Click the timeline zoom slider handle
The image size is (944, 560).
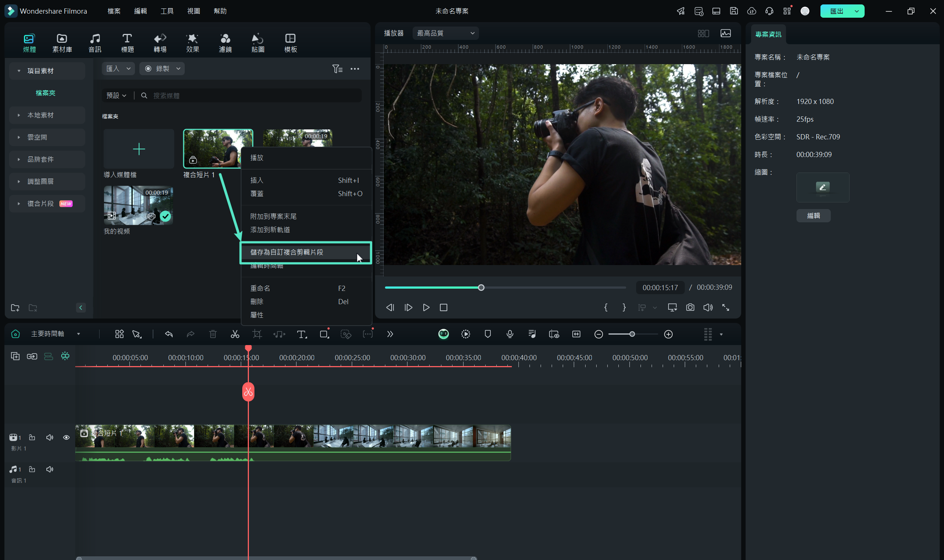632,334
